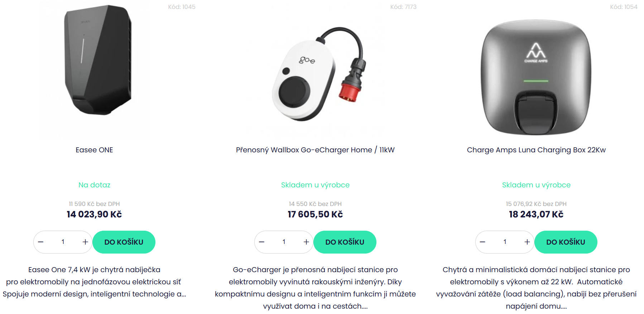This screenshot has height=314, width=644.
Task: Add Easee ONE to cart
Action: [124, 242]
